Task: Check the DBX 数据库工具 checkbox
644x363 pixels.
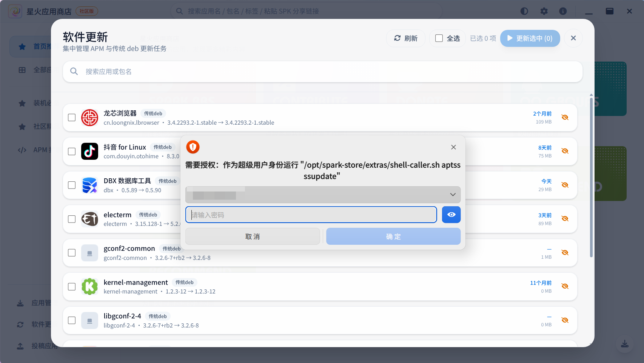Action: click(x=72, y=185)
